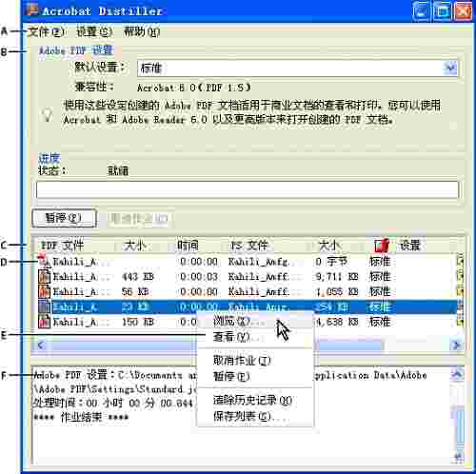Screen dimensions: 476x474
Task: Click the 0:00:03 time cell
Action: coord(199,277)
